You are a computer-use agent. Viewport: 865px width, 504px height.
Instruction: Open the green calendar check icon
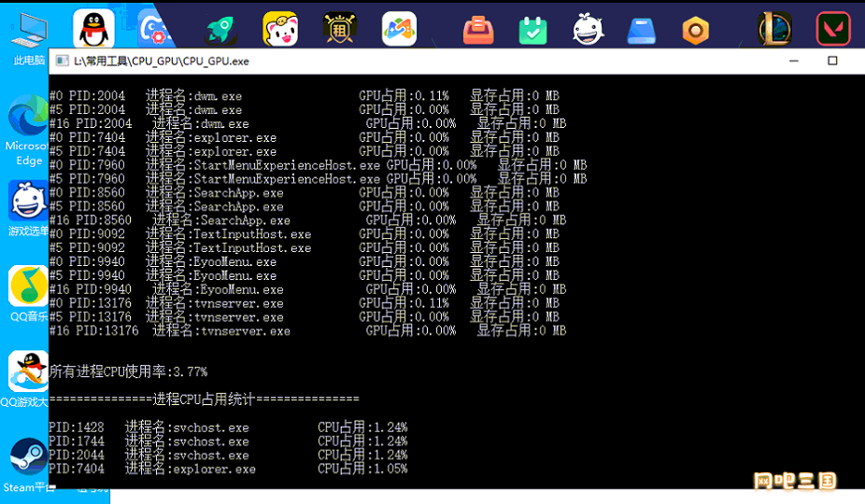(532, 30)
